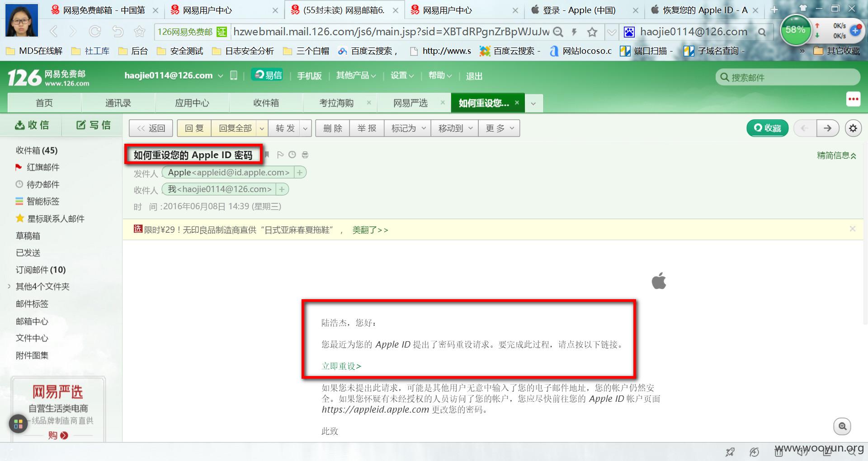868x461 pixels.
Task: Switch to browser tab 登录 - Apple (中国)
Action: [x=580, y=10]
